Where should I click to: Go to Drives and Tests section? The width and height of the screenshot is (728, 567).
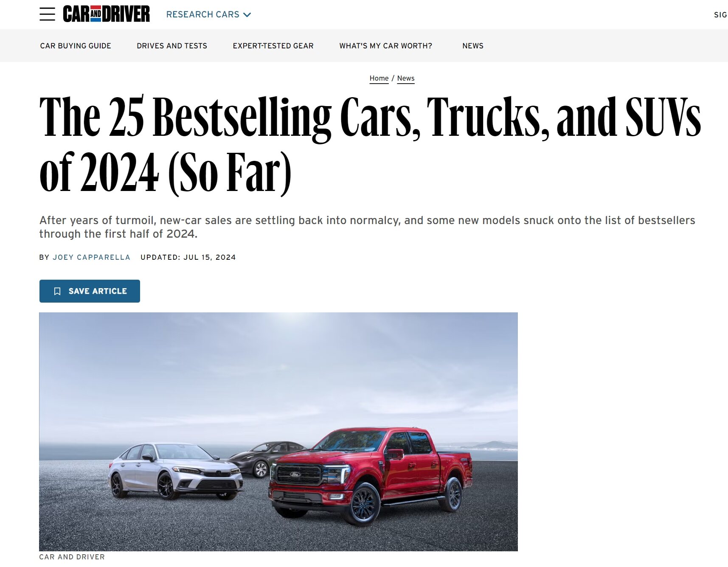(x=172, y=46)
